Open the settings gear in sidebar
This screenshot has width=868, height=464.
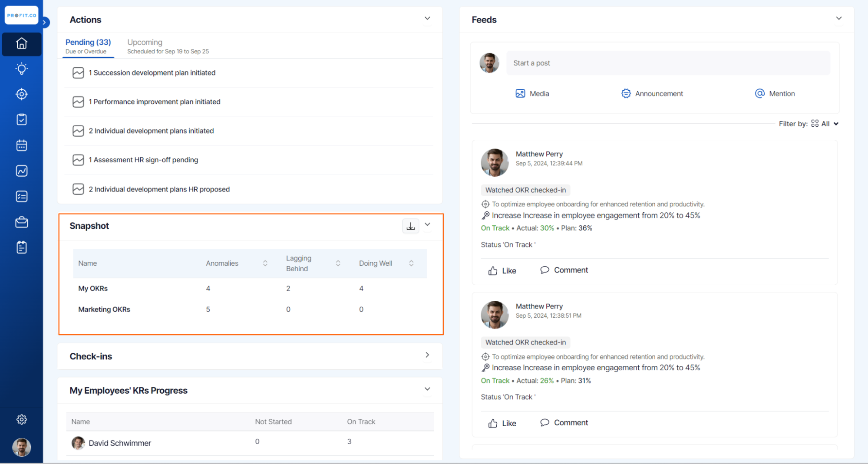[x=21, y=419]
